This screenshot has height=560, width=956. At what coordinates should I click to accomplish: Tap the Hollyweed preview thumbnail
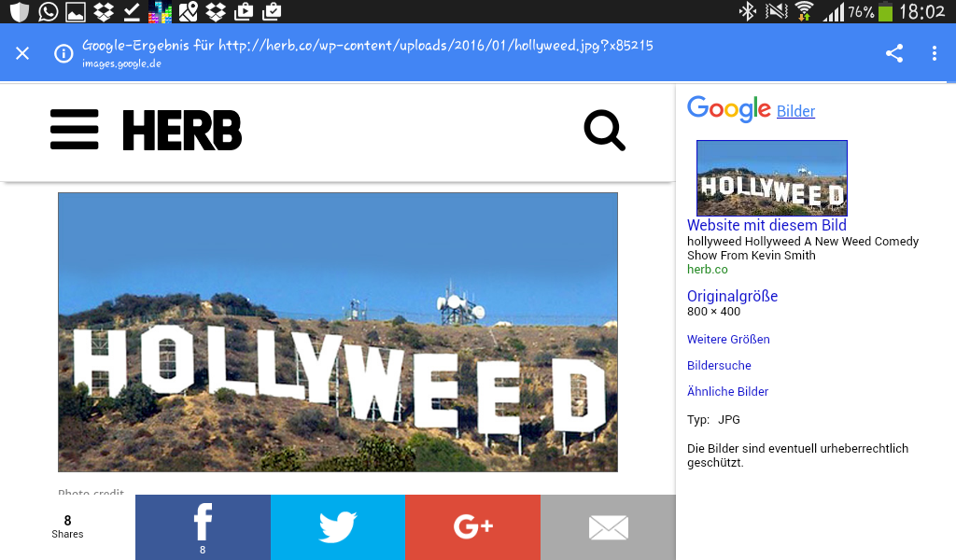[x=771, y=177]
